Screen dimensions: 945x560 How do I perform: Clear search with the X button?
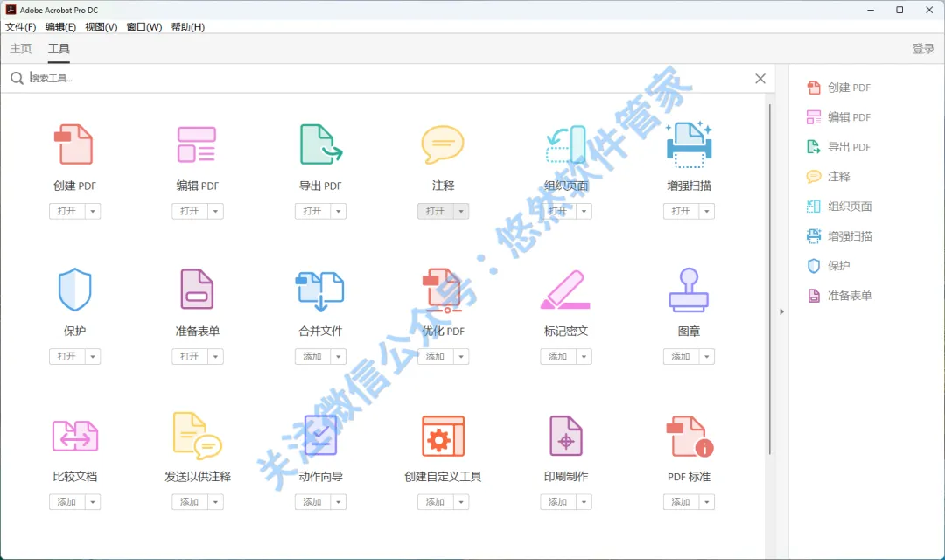[760, 79]
